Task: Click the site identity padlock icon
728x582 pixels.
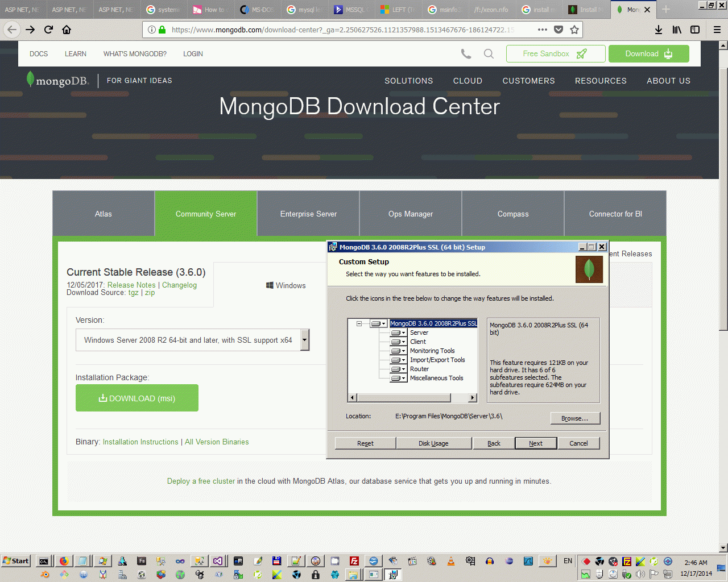Action: tap(162, 30)
